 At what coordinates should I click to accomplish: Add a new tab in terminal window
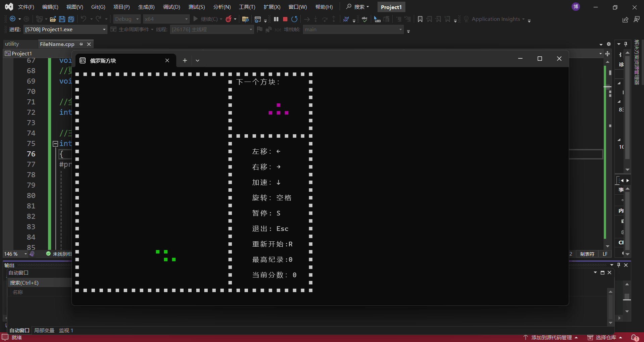pos(185,60)
